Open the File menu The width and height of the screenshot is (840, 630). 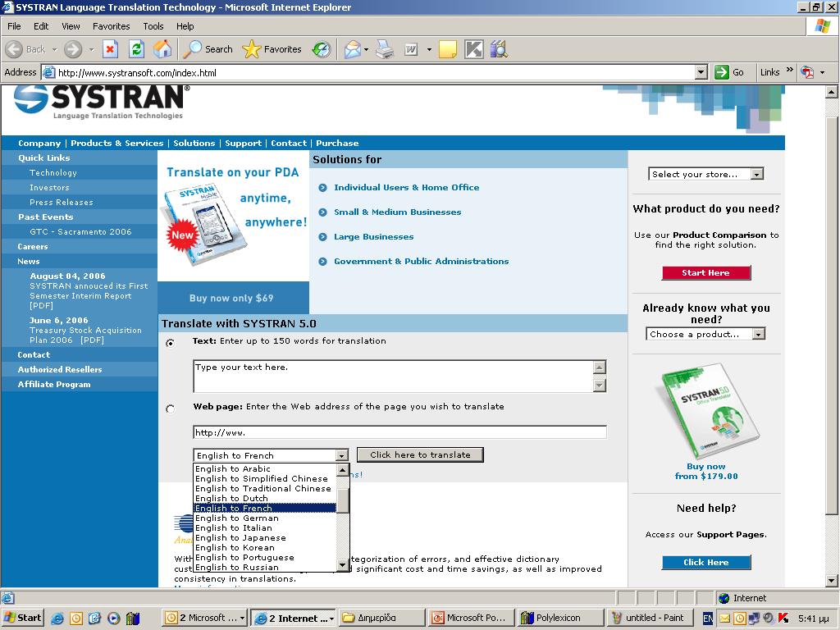[14, 26]
